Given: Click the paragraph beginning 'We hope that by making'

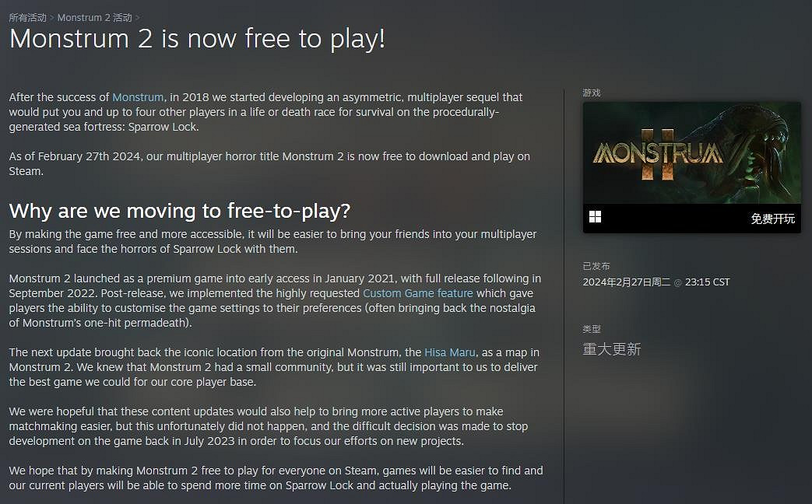Looking at the screenshot, I should [x=276, y=478].
